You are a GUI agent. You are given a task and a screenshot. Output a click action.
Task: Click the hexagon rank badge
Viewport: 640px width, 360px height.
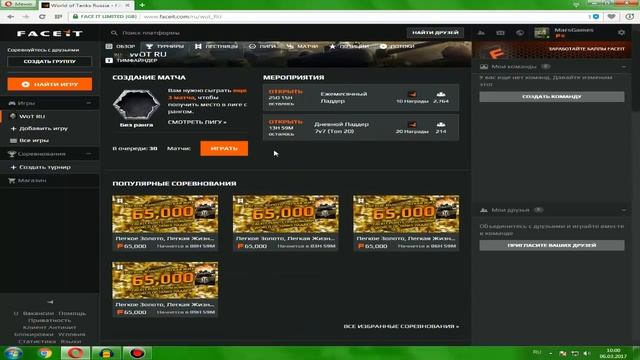click(136, 104)
